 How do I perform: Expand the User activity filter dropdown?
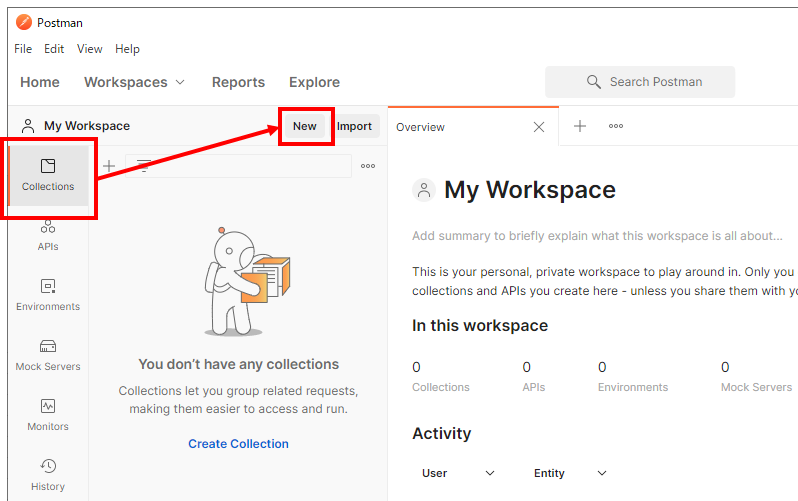458,473
